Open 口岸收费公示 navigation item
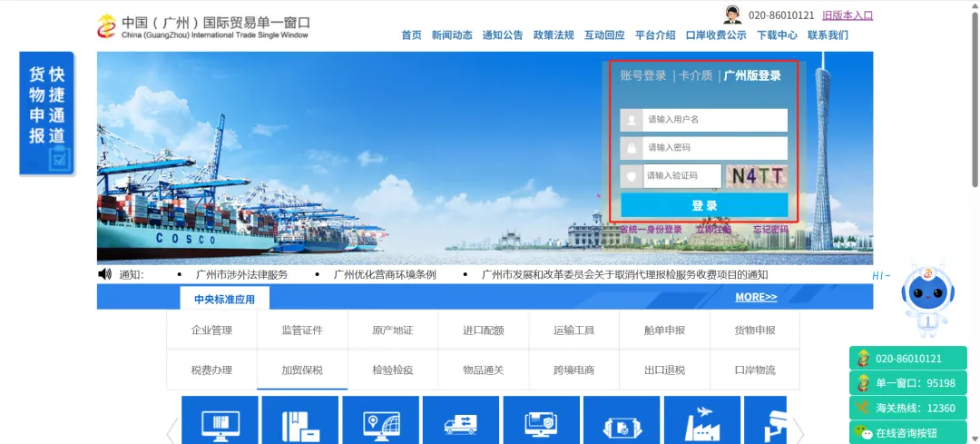This screenshot has height=444, width=980. pyautogui.click(x=716, y=35)
